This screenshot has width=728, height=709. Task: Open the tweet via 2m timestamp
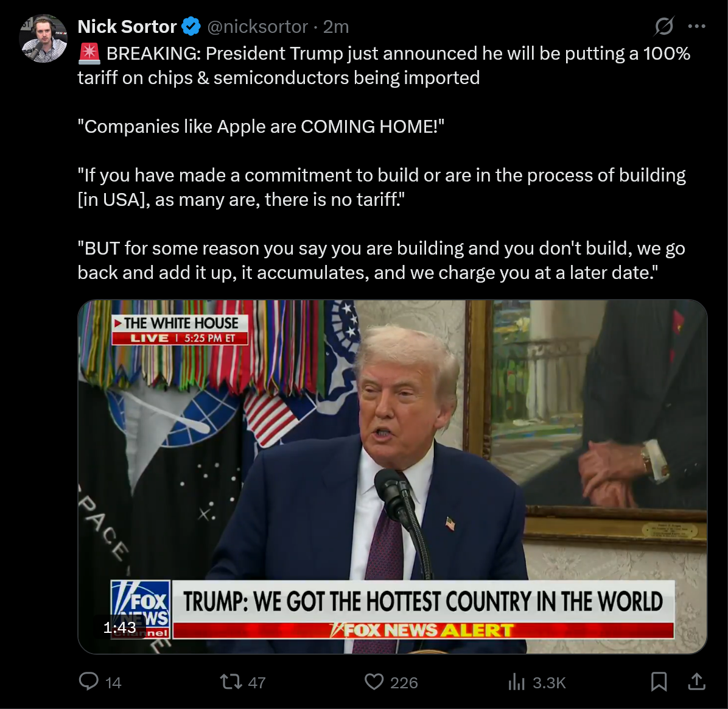[x=335, y=27]
